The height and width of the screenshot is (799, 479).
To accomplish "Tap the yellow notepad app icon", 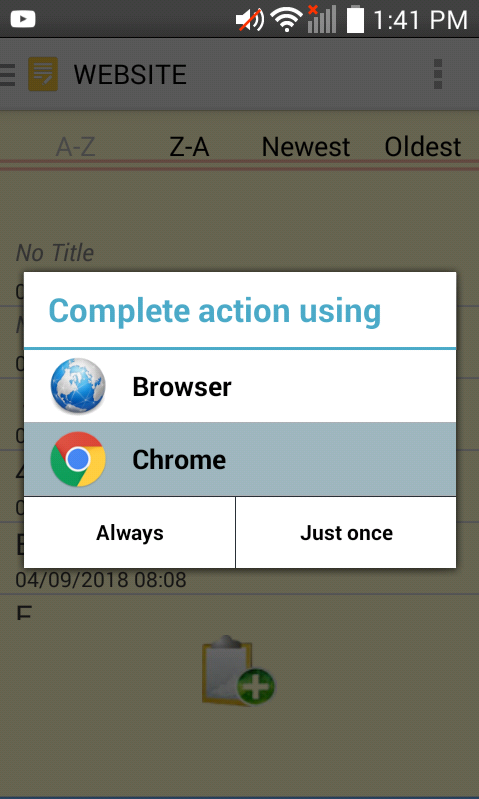I will 43,74.
